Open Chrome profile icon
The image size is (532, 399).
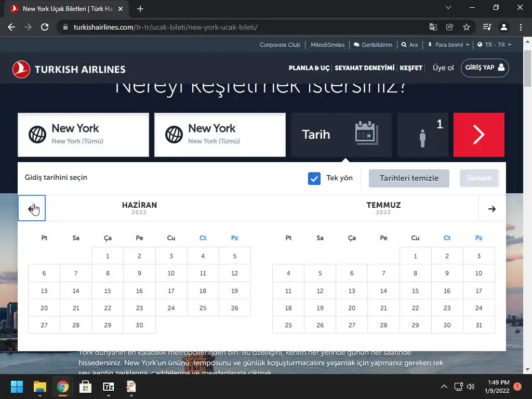tap(504, 27)
